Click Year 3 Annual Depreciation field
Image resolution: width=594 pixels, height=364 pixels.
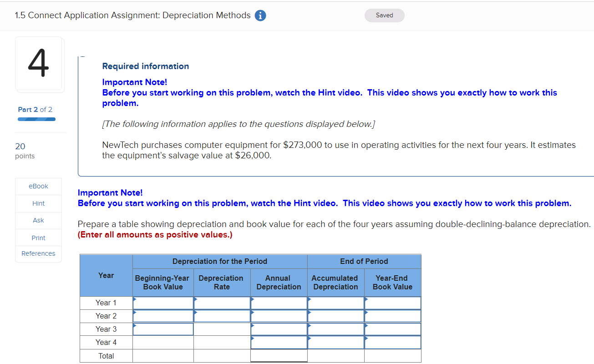click(x=279, y=329)
